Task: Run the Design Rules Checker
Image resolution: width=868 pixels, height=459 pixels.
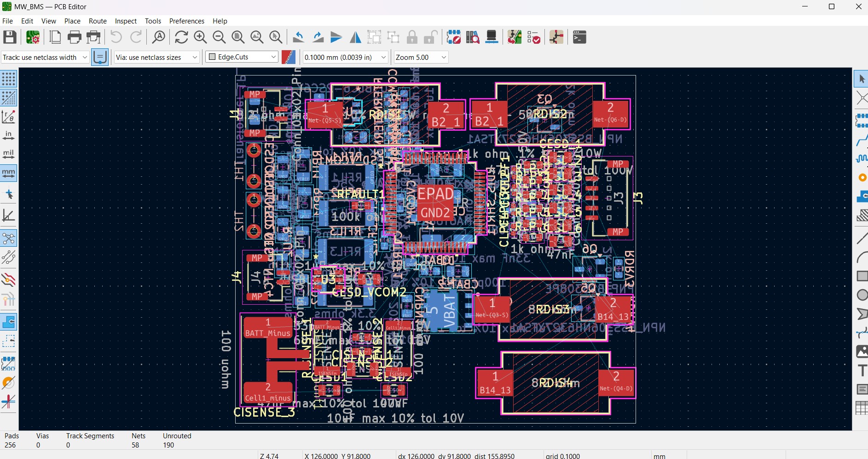Action: tap(534, 37)
